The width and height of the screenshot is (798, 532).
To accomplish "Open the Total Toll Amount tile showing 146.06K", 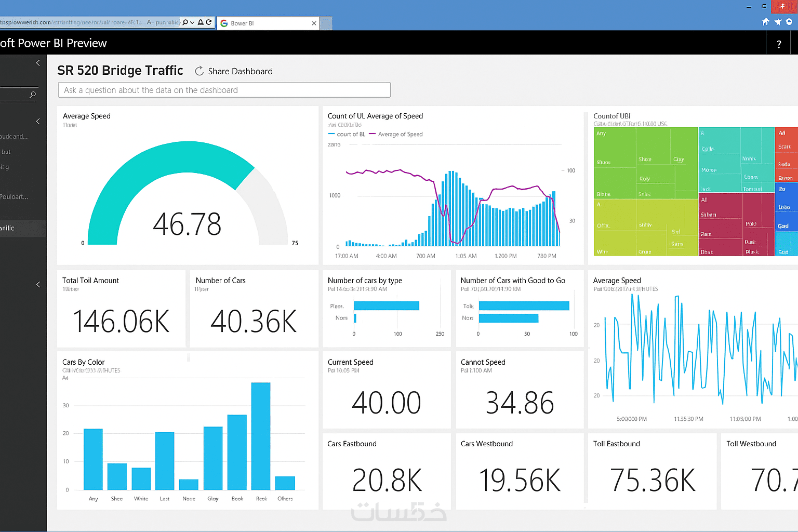I will [121, 308].
